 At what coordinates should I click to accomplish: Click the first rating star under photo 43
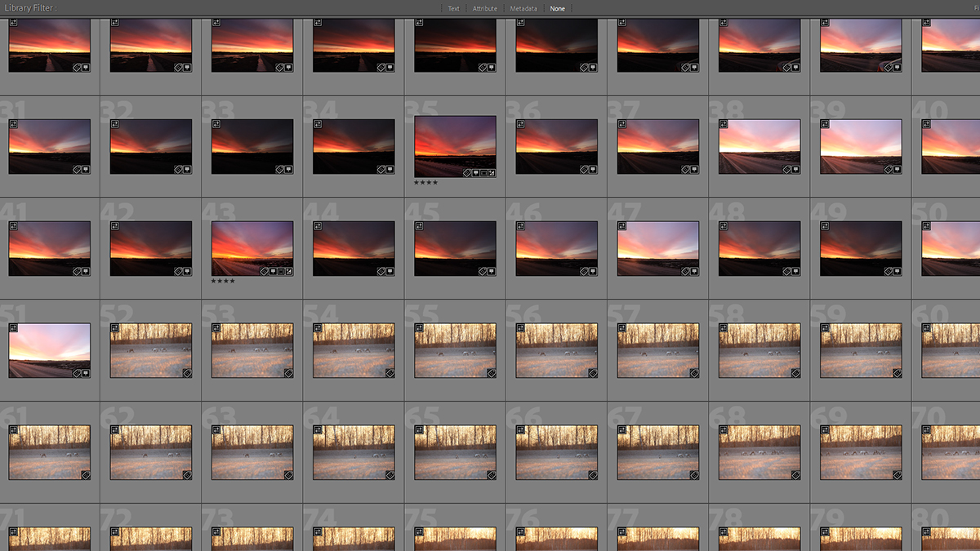[x=213, y=281]
